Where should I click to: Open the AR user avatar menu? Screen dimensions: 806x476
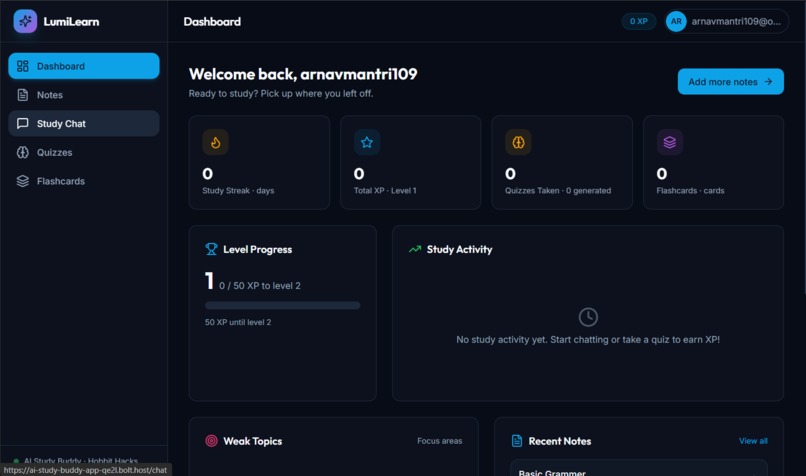click(x=676, y=22)
